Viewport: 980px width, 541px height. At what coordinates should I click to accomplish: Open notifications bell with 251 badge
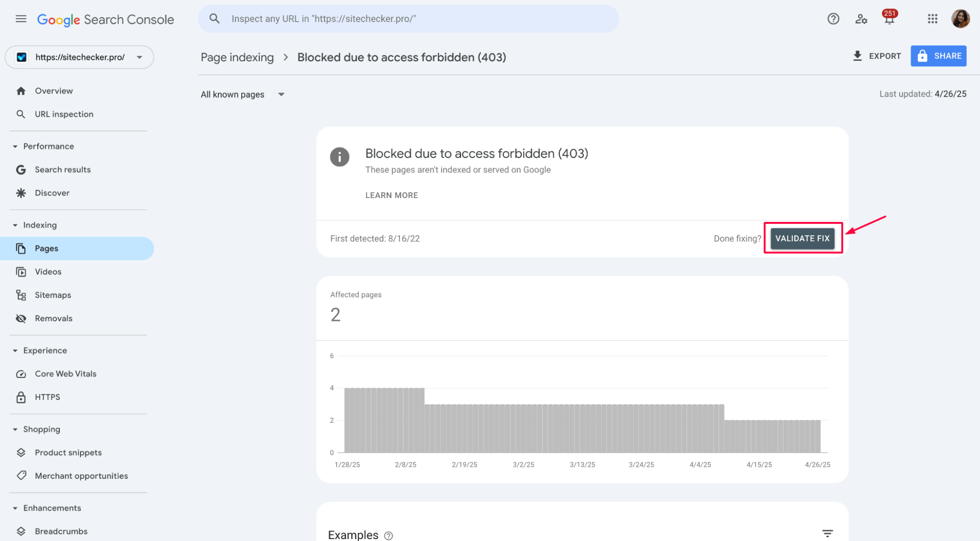(x=889, y=18)
